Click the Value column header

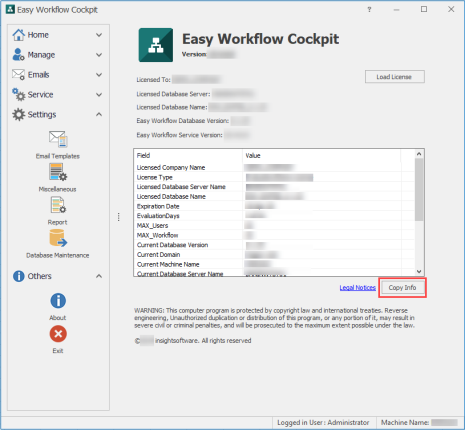[322, 155]
